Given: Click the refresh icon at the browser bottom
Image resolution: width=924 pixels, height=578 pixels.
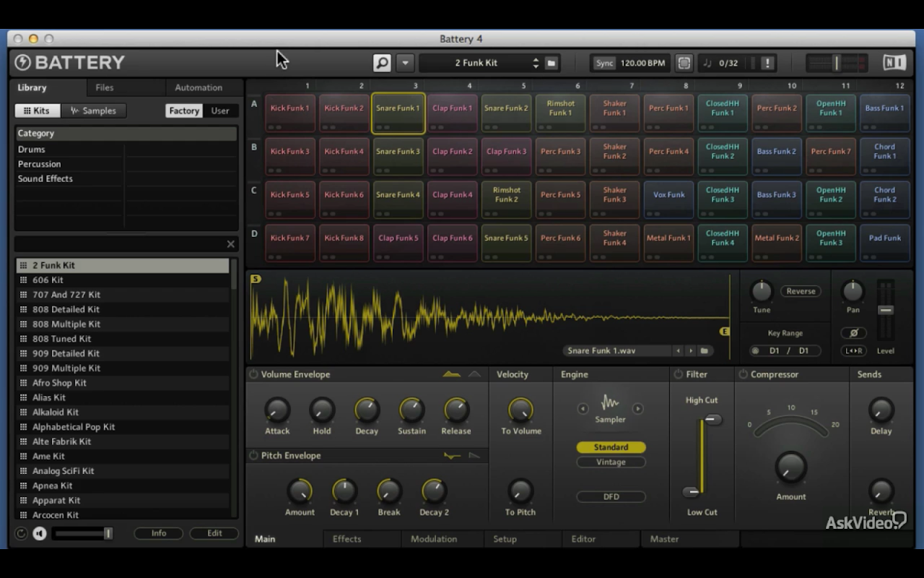Looking at the screenshot, I should [21, 534].
